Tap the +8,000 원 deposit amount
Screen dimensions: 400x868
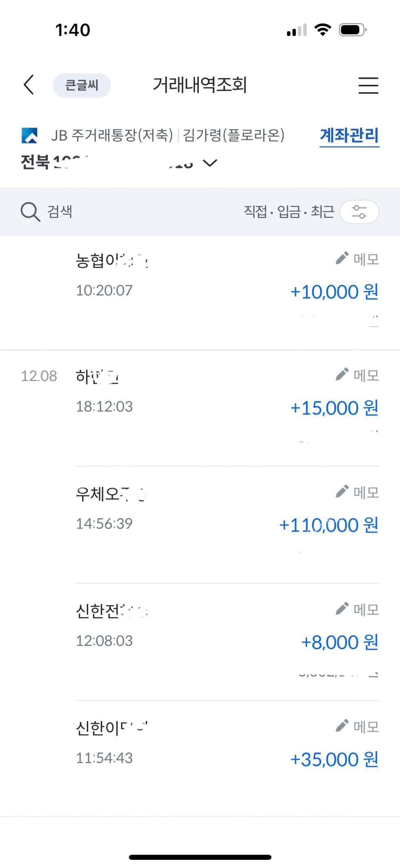click(340, 642)
